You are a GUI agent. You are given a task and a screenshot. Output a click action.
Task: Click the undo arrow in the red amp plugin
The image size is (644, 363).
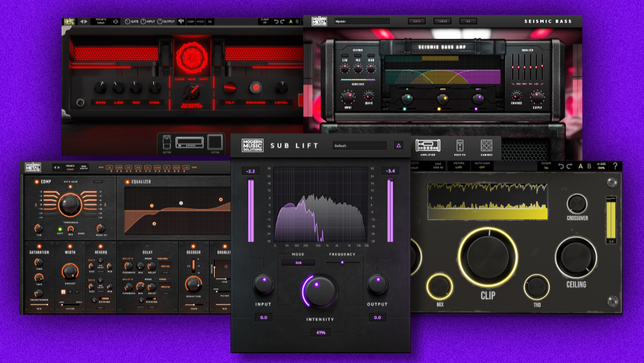click(276, 21)
